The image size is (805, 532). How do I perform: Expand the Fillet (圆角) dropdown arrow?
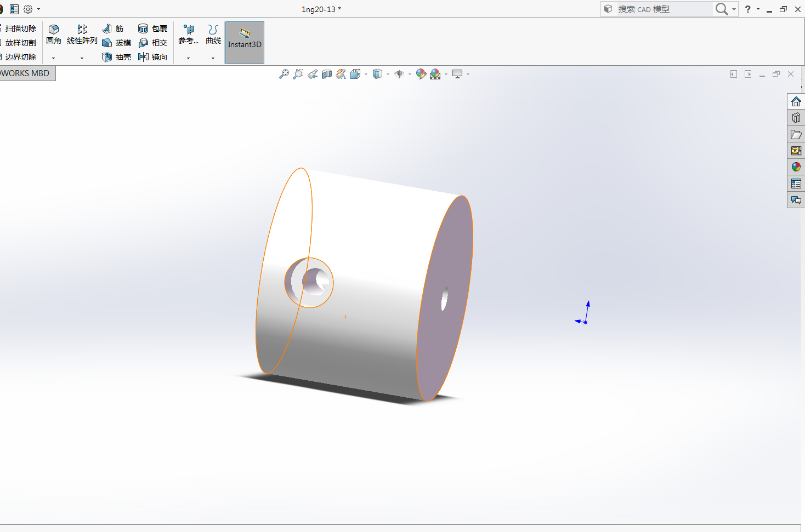[53, 58]
